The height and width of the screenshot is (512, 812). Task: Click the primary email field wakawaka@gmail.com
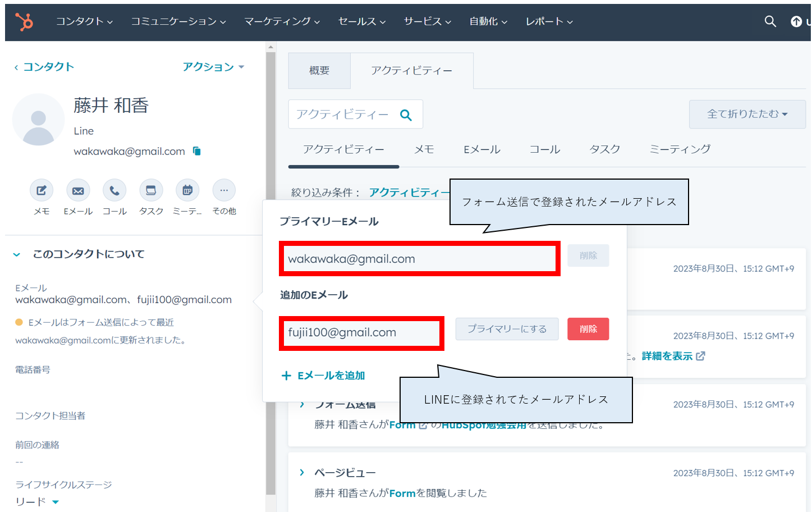[419, 259]
